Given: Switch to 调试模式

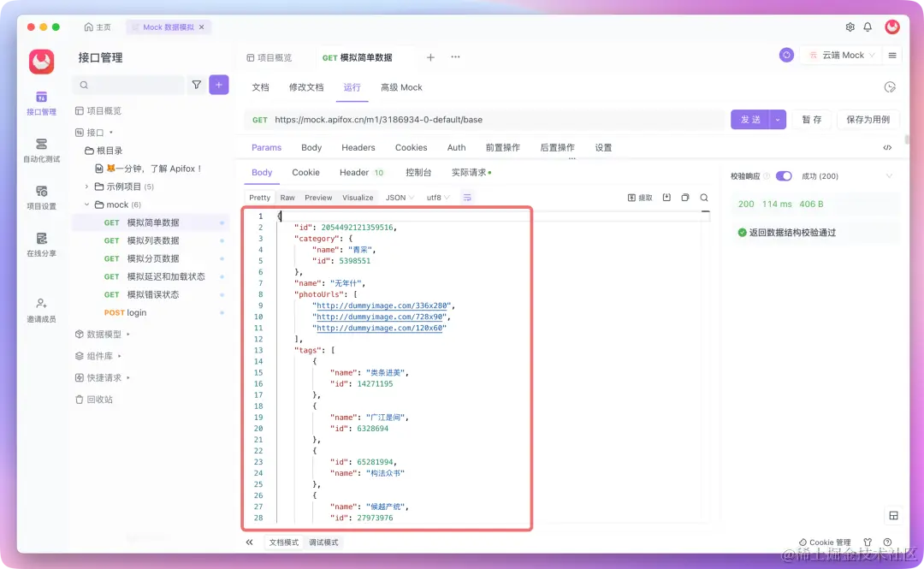Looking at the screenshot, I should 323,542.
